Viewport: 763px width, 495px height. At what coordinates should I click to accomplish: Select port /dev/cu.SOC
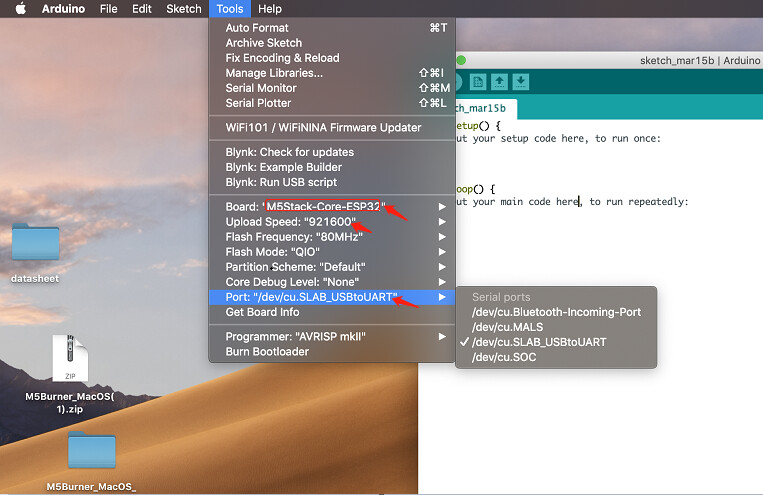[x=556, y=357]
